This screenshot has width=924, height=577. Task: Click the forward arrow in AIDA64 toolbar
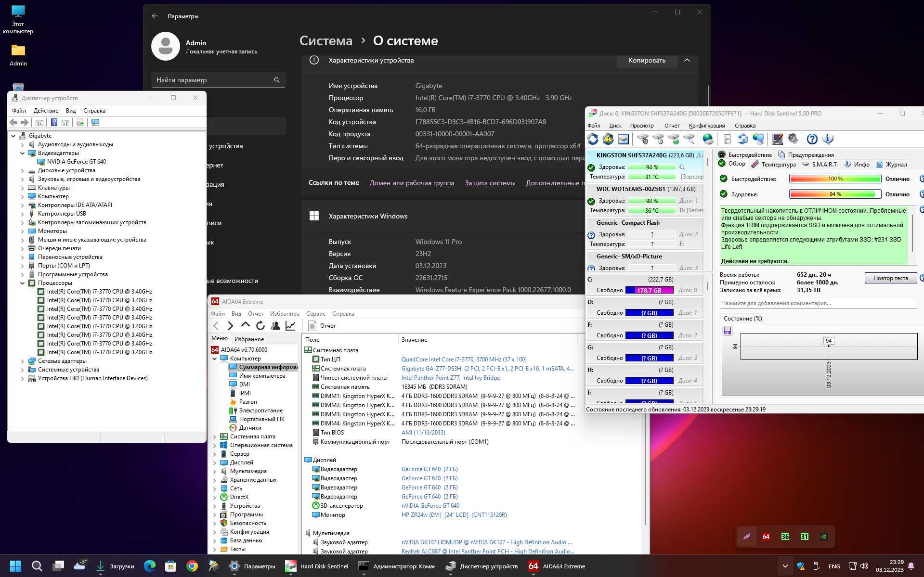230,326
